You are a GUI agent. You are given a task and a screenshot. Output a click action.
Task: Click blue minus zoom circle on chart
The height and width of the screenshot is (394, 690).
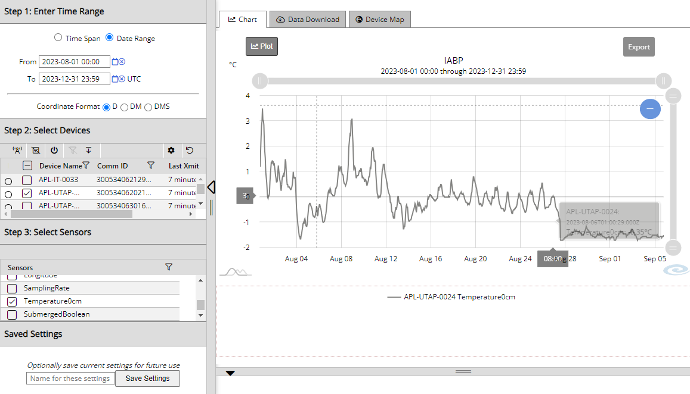(x=650, y=108)
